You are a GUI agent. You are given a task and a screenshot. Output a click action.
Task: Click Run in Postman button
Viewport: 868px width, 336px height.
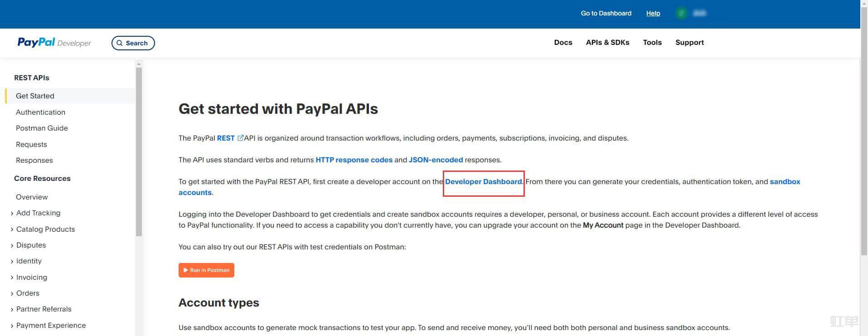point(206,270)
